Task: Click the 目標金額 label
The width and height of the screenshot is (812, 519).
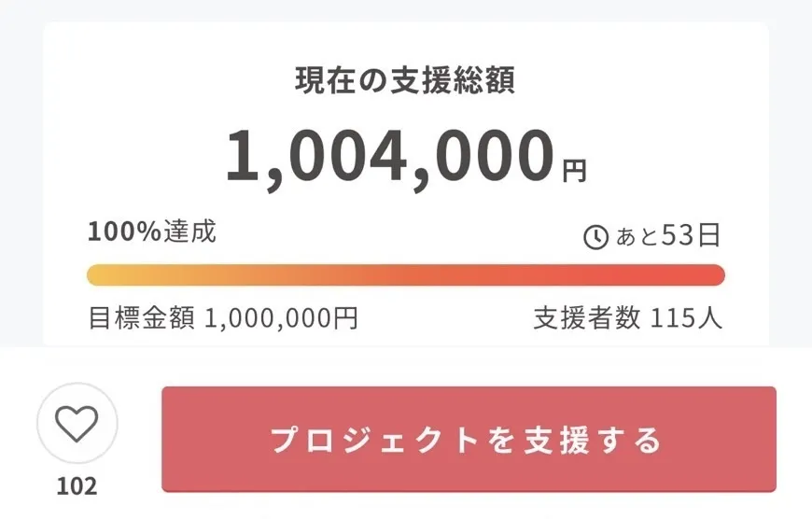Action: 141,318
